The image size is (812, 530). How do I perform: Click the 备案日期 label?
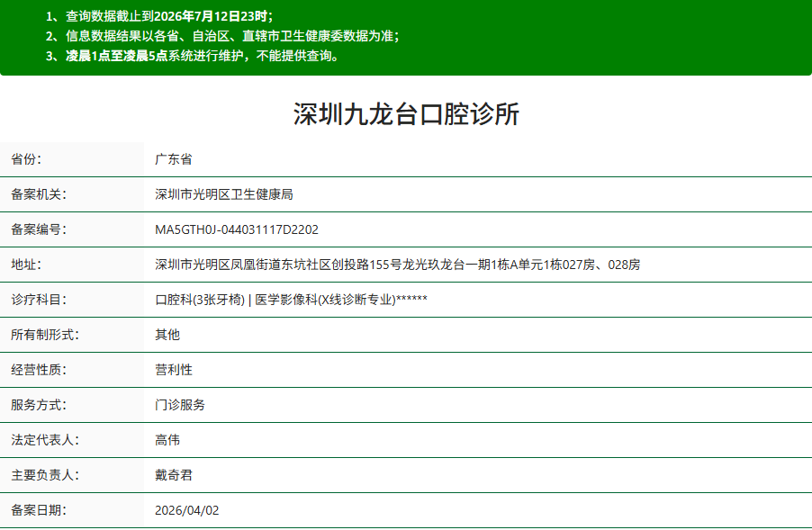coord(39,510)
